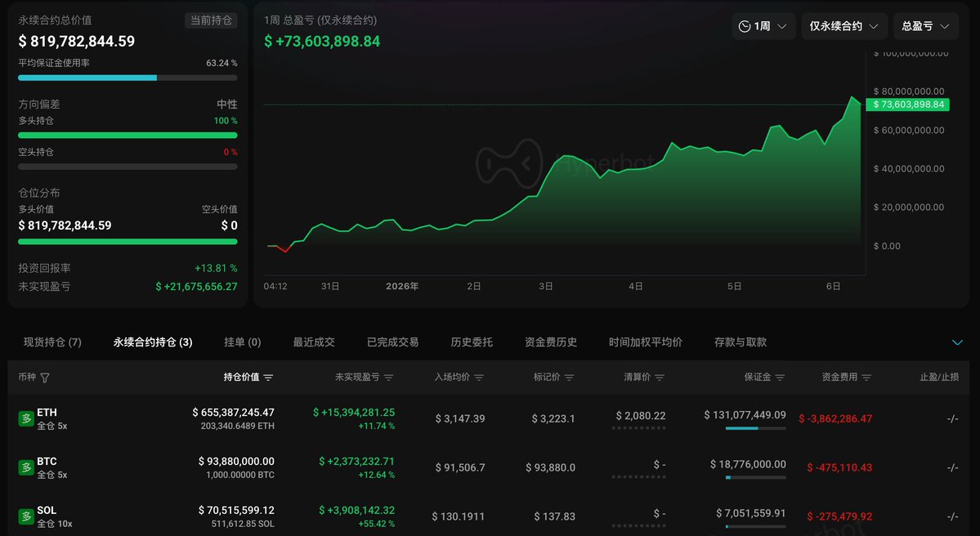Click the 多头持仓 green bar
This screenshot has height=536, width=980.
(x=128, y=135)
